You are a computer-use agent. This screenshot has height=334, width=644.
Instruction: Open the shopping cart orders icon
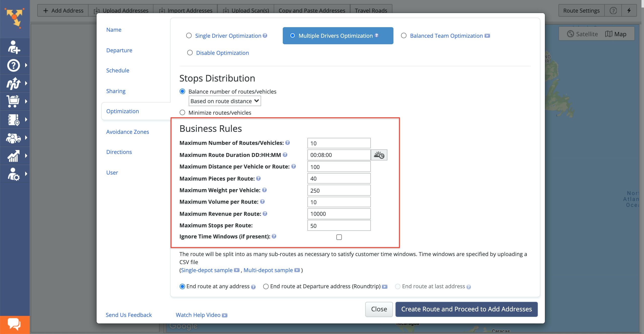[x=13, y=101]
